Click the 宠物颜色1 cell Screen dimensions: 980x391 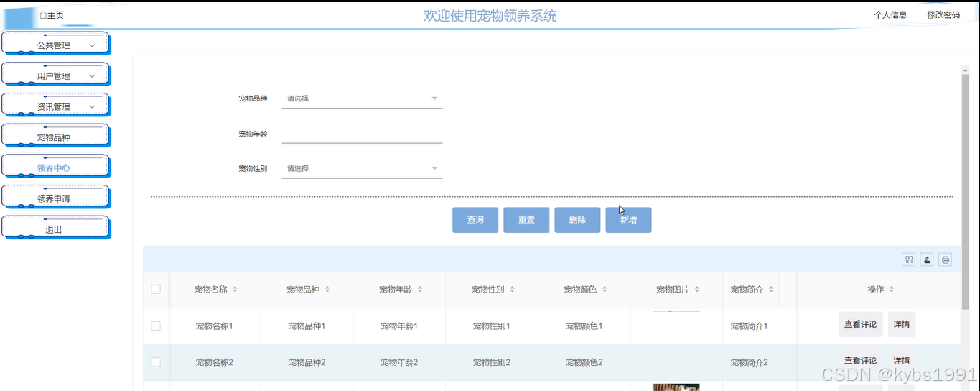click(x=584, y=326)
